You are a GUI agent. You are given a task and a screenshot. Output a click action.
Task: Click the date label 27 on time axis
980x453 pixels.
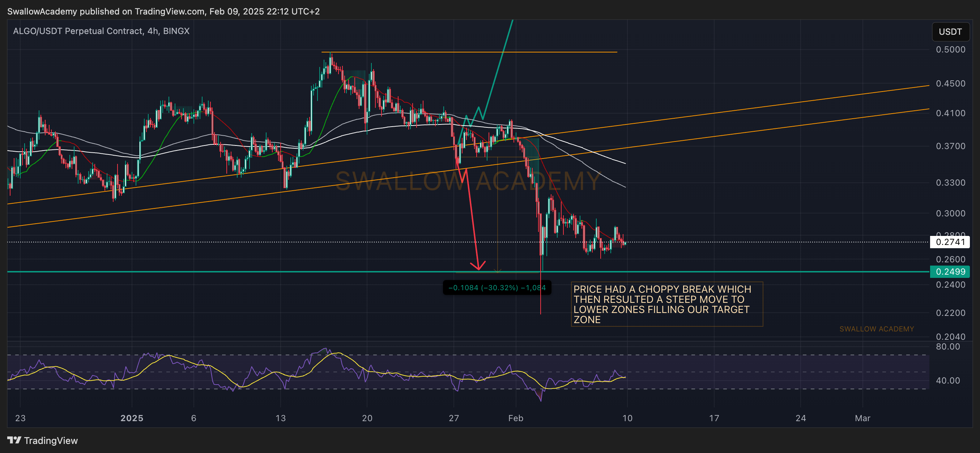pos(454,418)
